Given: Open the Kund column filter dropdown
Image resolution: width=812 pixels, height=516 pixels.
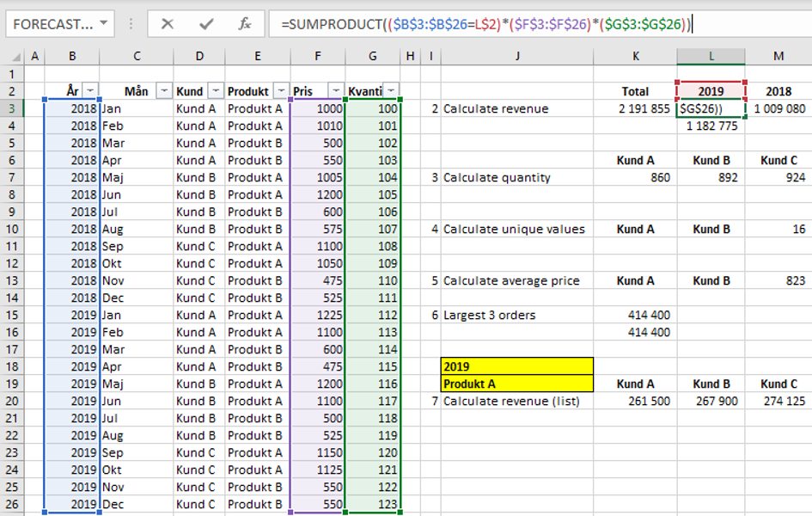Looking at the screenshot, I should click(x=216, y=90).
